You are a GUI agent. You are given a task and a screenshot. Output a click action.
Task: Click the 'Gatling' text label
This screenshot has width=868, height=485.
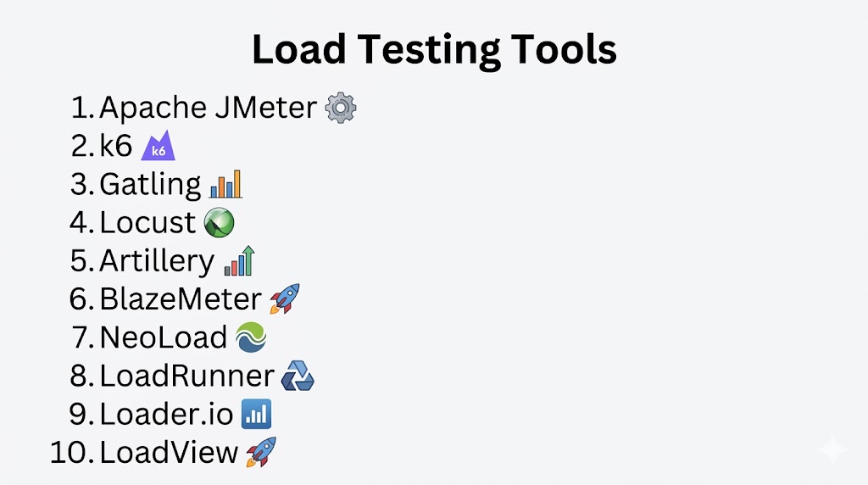click(x=150, y=184)
